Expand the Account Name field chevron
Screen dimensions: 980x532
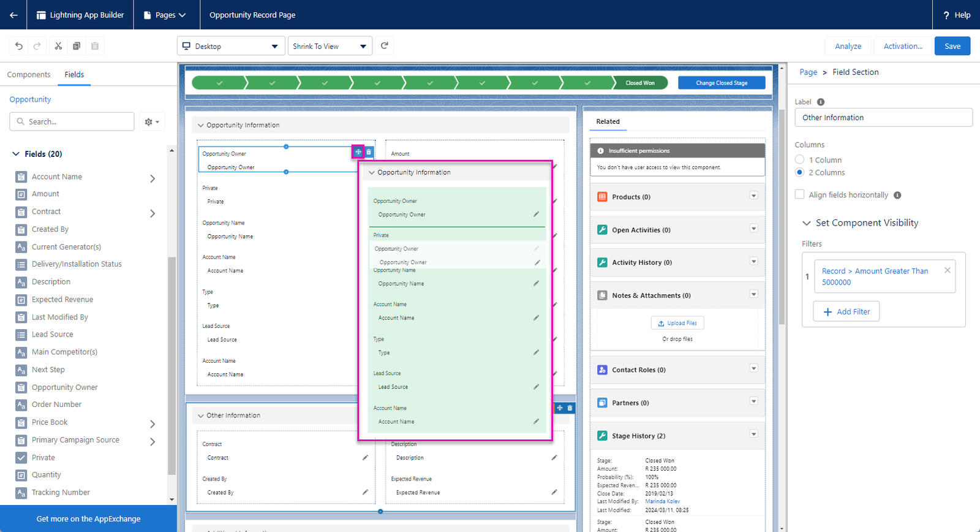tap(153, 178)
